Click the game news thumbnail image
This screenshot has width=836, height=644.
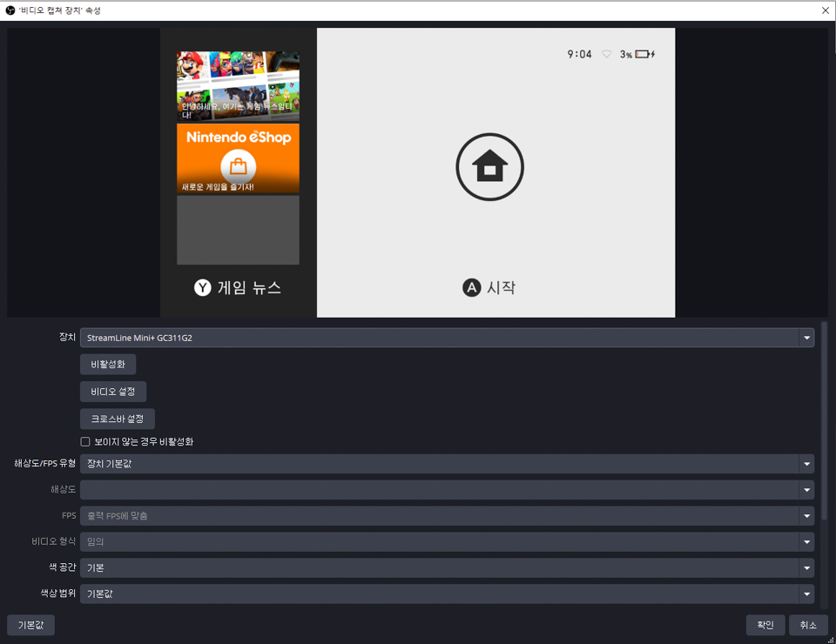coord(238,86)
